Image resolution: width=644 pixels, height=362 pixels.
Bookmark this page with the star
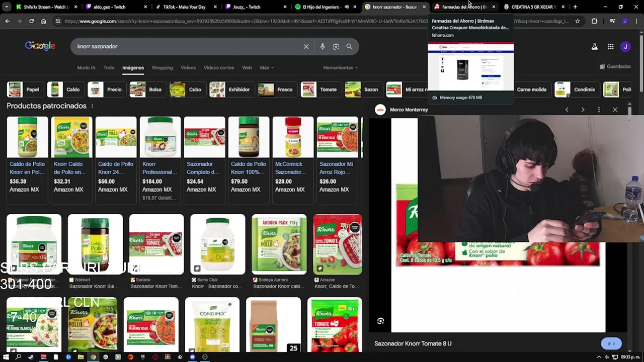click(x=578, y=21)
